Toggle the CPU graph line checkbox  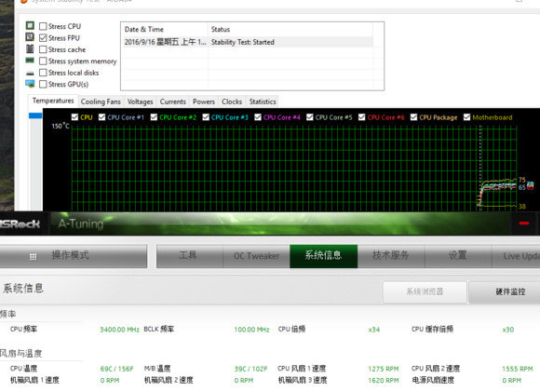pos(74,117)
